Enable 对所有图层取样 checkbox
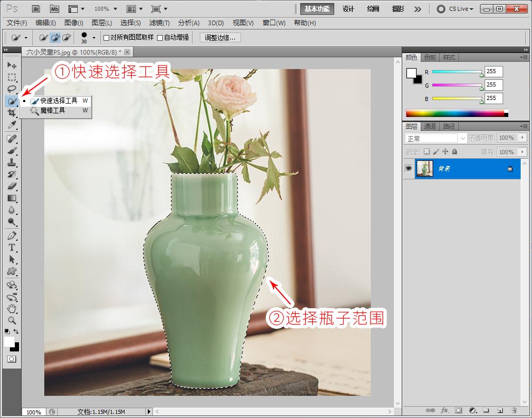Image resolution: width=532 pixels, height=418 pixels. point(106,38)
